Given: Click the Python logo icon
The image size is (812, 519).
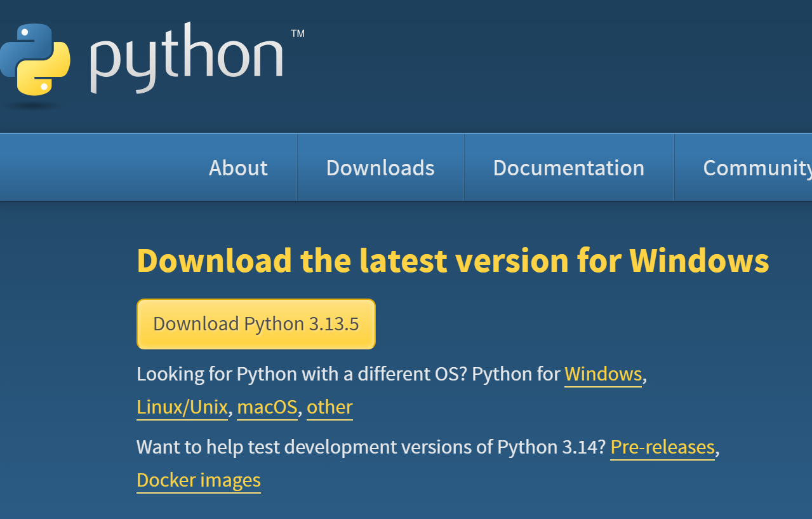Looking at the screenshot, I should click(x=34, y=59).
